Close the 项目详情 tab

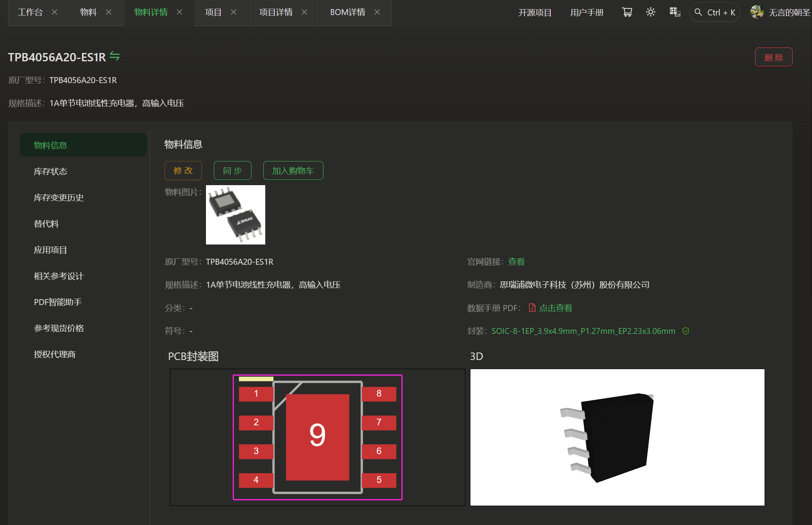304,12
